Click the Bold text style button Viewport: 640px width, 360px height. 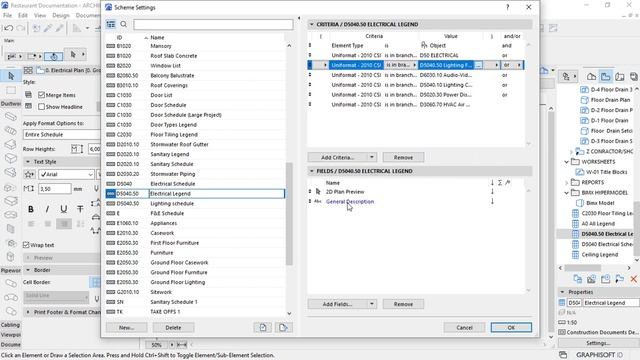coord(31,209)
